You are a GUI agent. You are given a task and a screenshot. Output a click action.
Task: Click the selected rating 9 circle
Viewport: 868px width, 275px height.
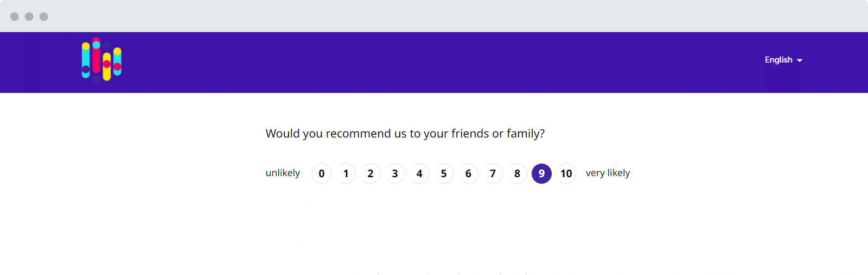pyautogui.click(x=541, y=173)
